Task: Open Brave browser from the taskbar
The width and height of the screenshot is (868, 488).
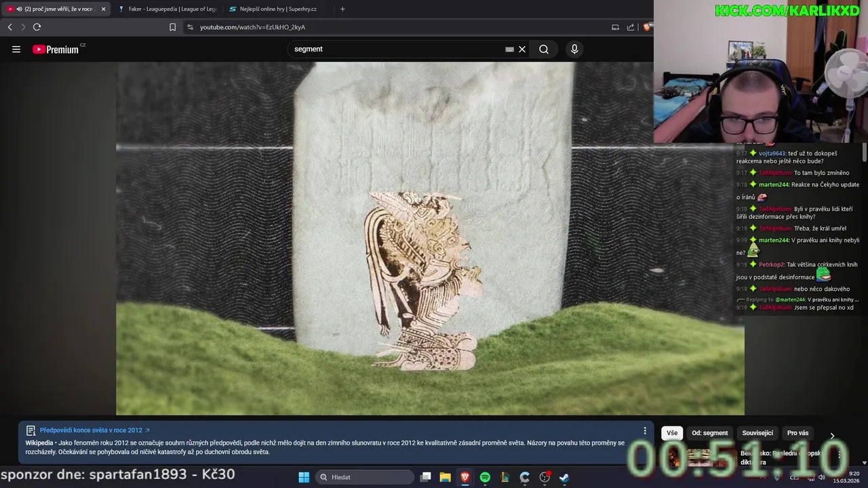Action: (x=465, y=477)
